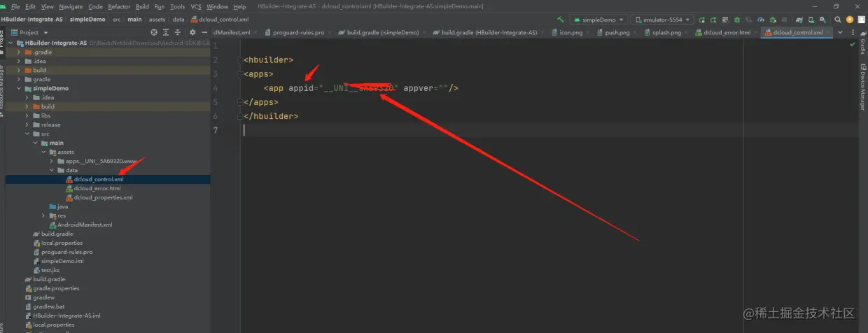Open the Tools menu
Viewport: 868px width, 333px height.
178,6
